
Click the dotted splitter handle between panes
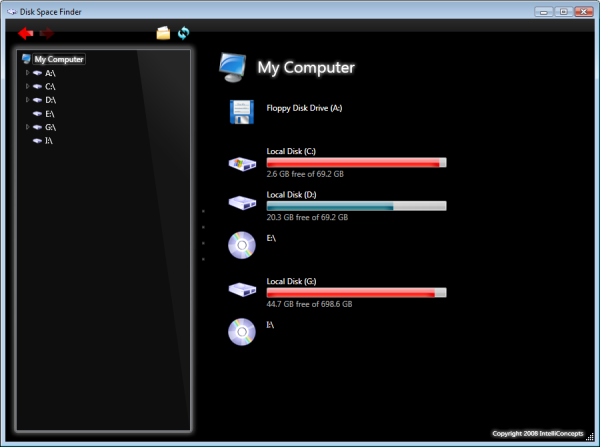pos(203,235)
